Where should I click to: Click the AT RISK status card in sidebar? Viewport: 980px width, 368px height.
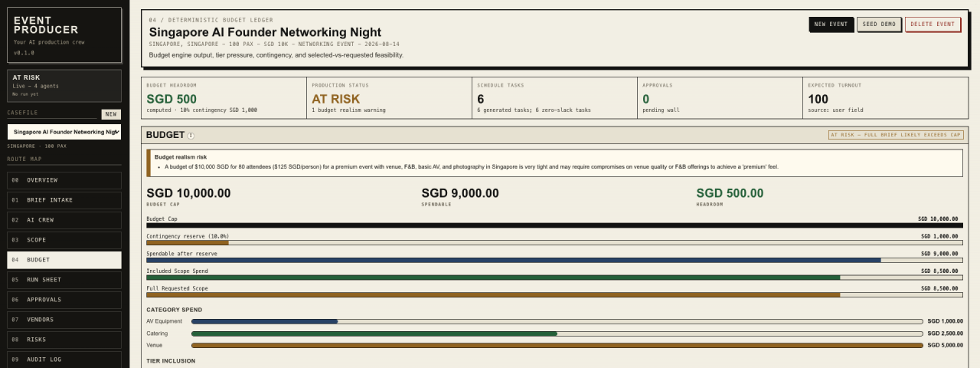click(x=64, y=86)
